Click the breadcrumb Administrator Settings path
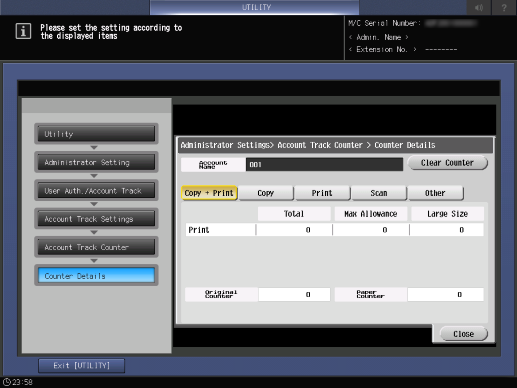 point(226,145)
